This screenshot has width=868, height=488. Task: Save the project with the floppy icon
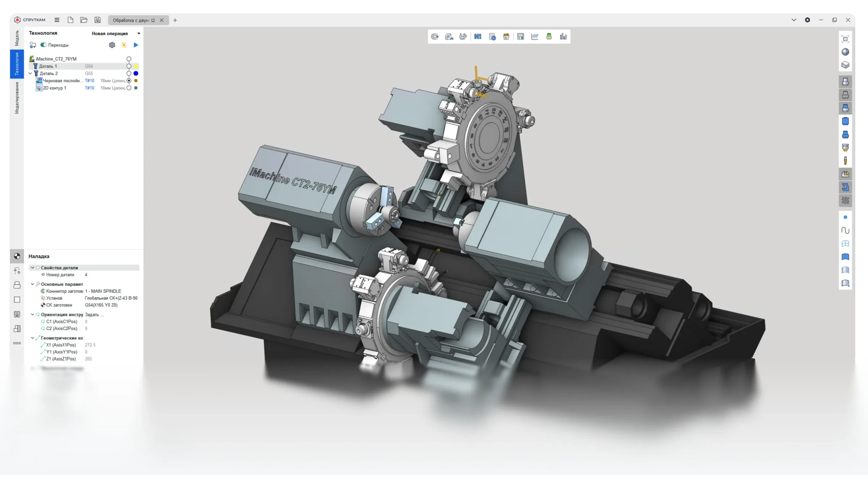tap(97, 20)
